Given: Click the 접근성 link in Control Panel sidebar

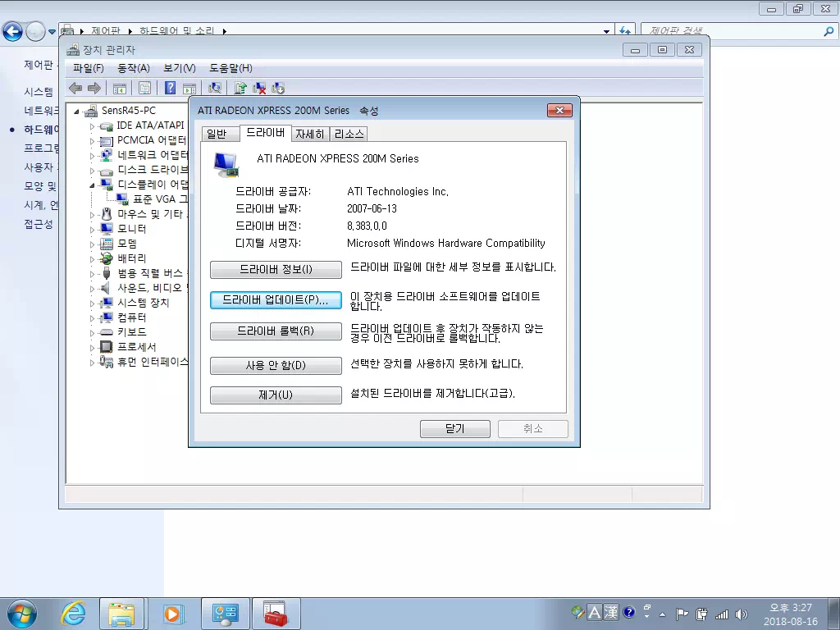Looking at the screenshot, I should click(x=39, y=224).
